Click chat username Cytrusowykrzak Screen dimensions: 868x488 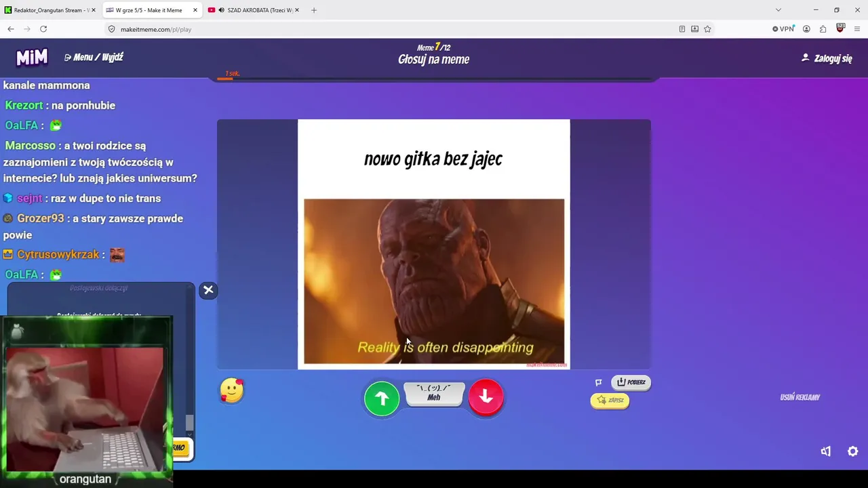58,255
